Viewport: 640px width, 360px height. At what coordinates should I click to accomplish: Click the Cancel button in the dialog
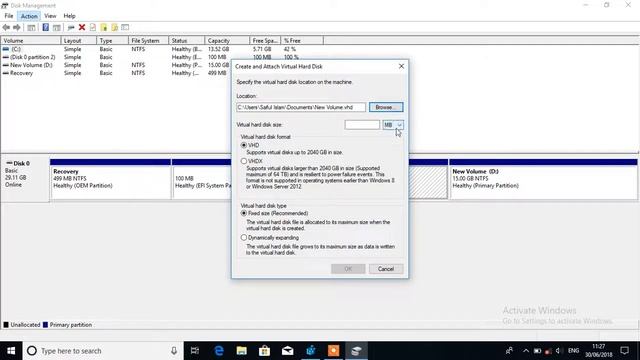[x=386, y=269]
